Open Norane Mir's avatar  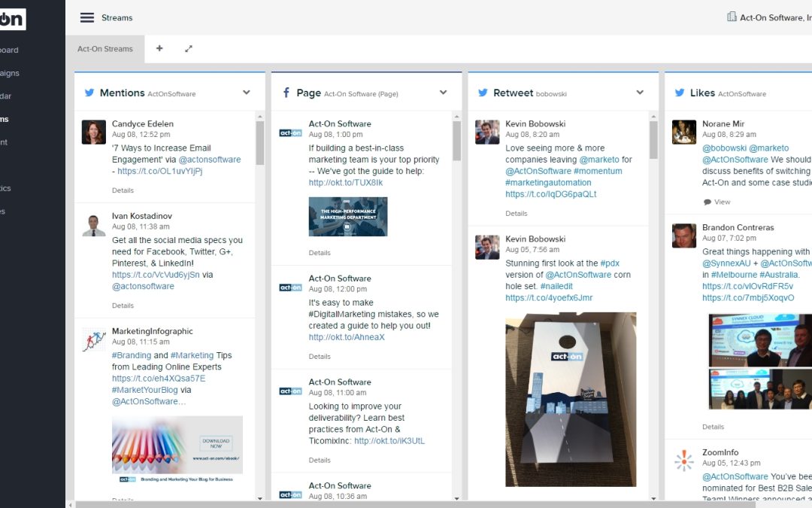pos(684,132)
